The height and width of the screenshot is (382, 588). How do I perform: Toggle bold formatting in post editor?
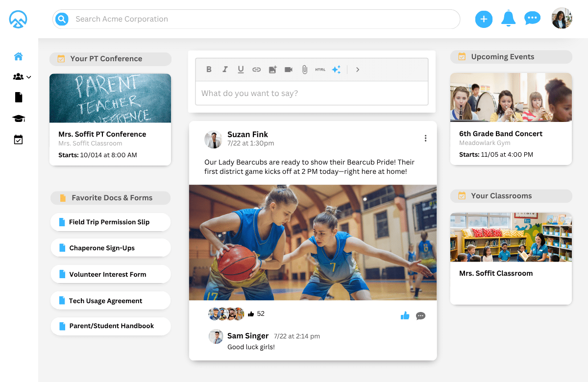click(x=209, y=70)
